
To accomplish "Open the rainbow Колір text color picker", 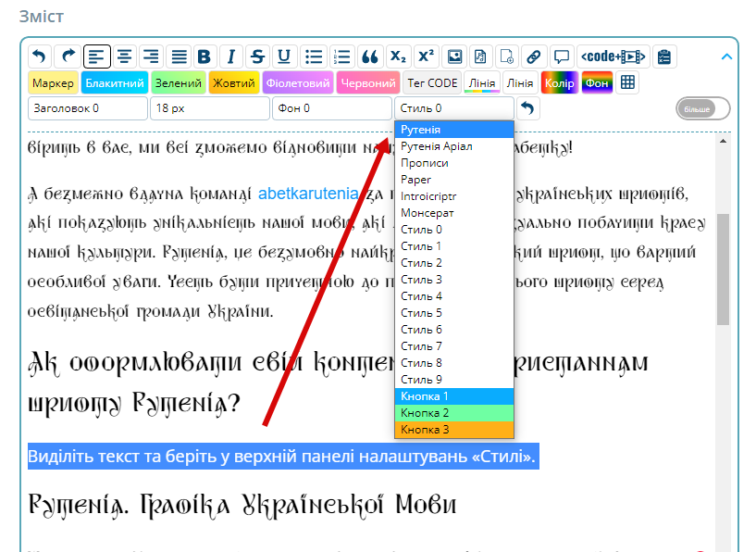I will 559,83.
